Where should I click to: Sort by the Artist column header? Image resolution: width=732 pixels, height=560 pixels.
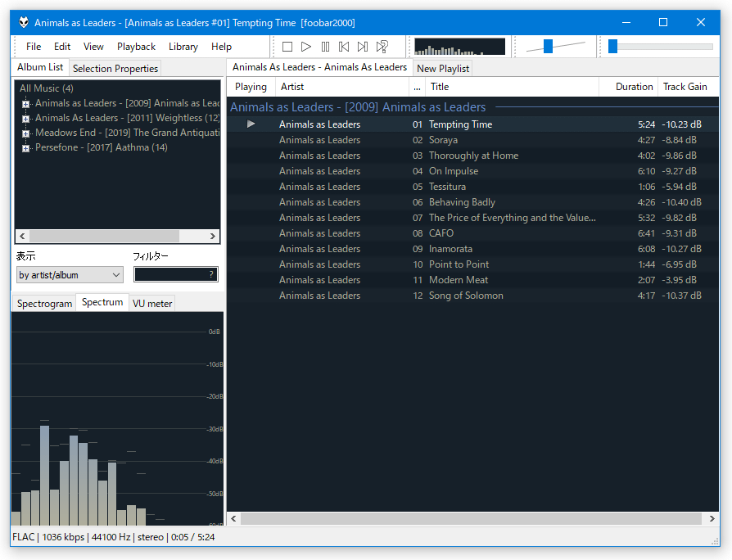(x=341, y=87)
